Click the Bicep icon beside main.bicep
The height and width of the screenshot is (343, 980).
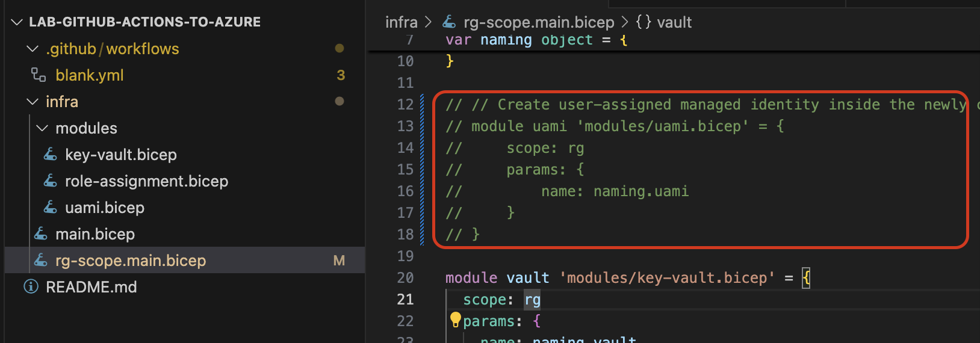coord(41,234)
